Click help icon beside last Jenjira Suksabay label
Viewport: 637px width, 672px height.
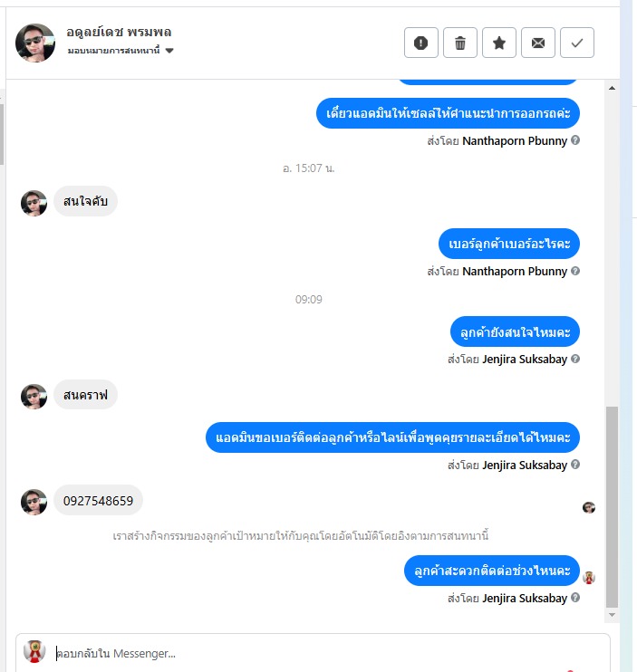(575, 598)
